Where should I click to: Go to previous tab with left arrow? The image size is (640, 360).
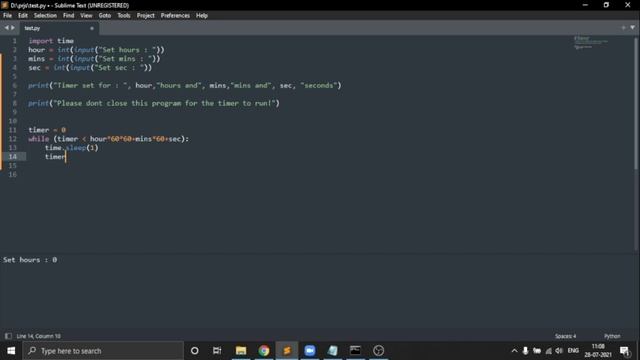point(6,28)
